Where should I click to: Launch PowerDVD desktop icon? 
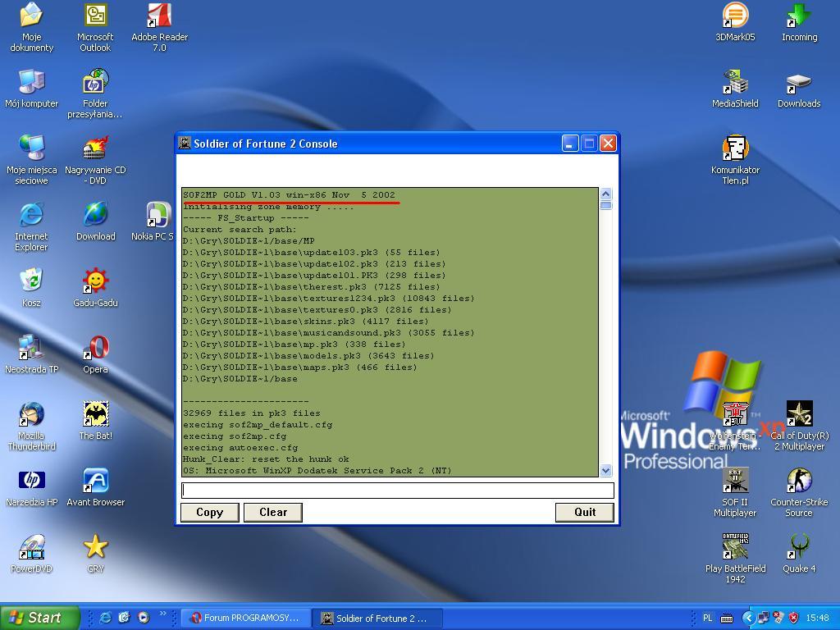click(x=32, y=554)
